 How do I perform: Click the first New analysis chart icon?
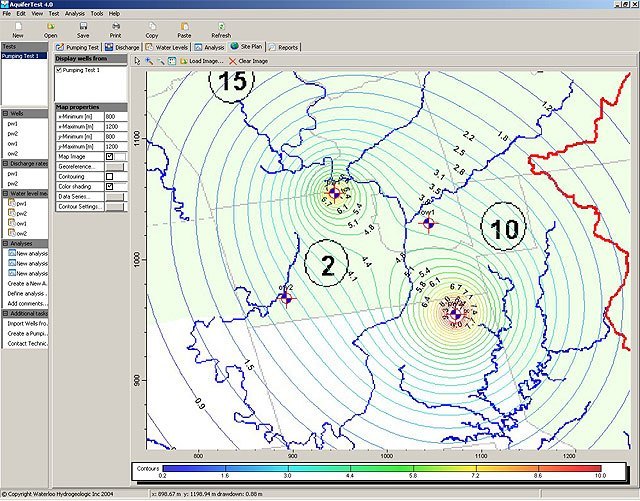coord(12,253)
